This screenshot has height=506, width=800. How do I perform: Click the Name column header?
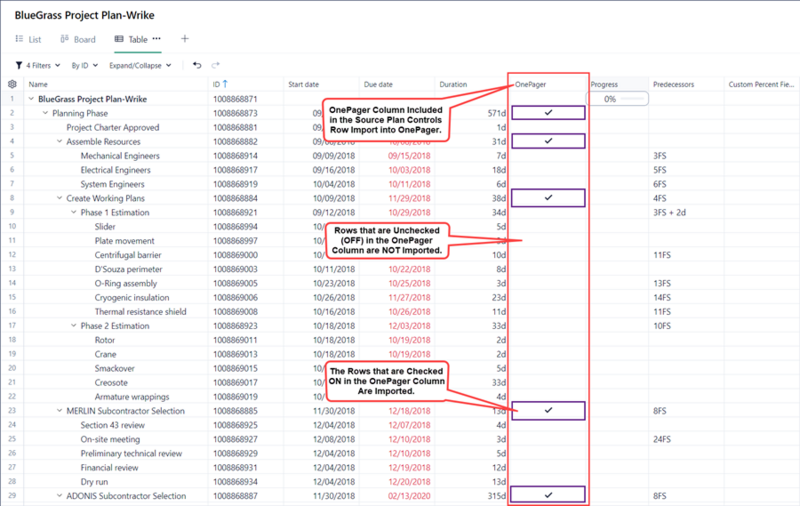coord(38,84)
